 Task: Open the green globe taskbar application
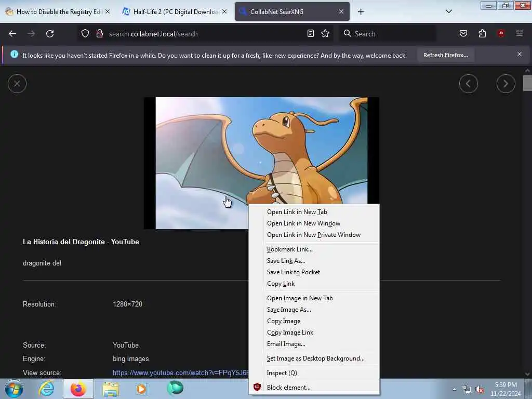point(175,388)
